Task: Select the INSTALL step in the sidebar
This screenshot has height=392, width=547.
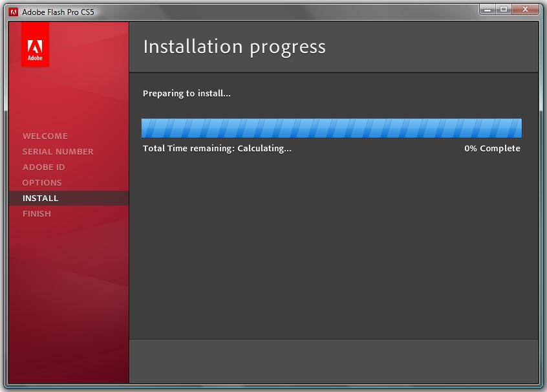Action: point(40,198)
